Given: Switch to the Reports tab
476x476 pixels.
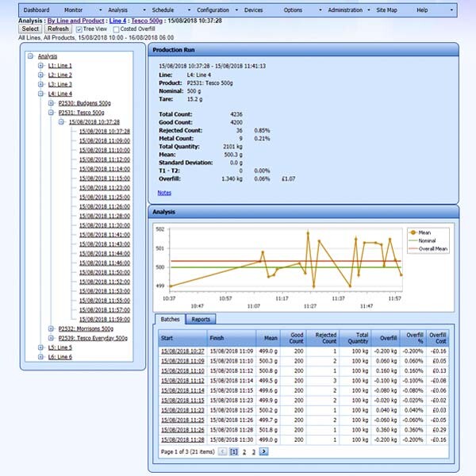Looking at the screenshot, I should point(200,320).
